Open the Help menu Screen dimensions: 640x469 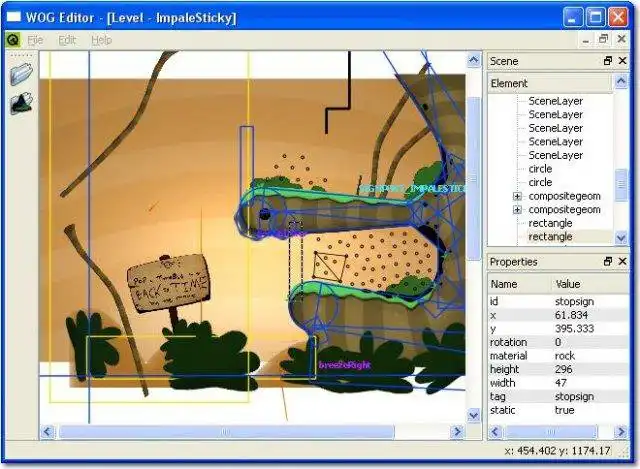pos(101,40)
